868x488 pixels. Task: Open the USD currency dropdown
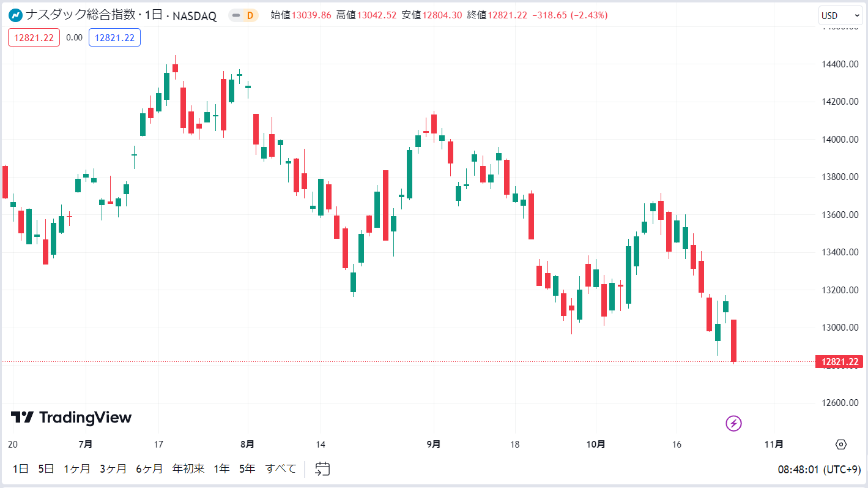click(x=840, y=16)
